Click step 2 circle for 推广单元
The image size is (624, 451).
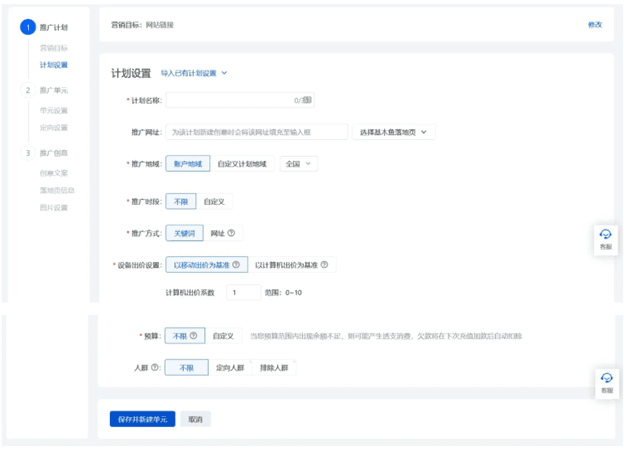(28, 90)
